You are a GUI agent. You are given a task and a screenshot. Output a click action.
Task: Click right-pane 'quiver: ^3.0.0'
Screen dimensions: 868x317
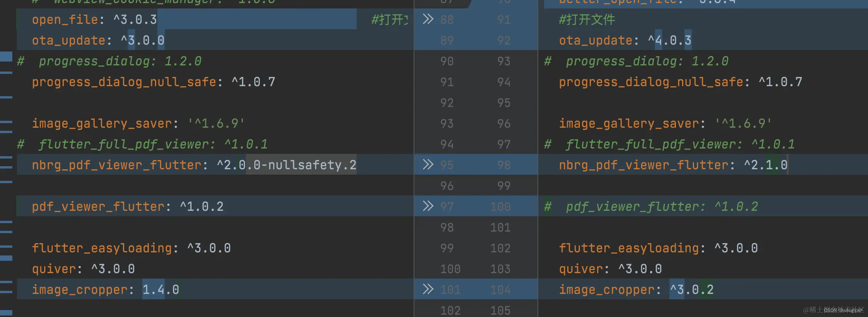tap(610, 269)
